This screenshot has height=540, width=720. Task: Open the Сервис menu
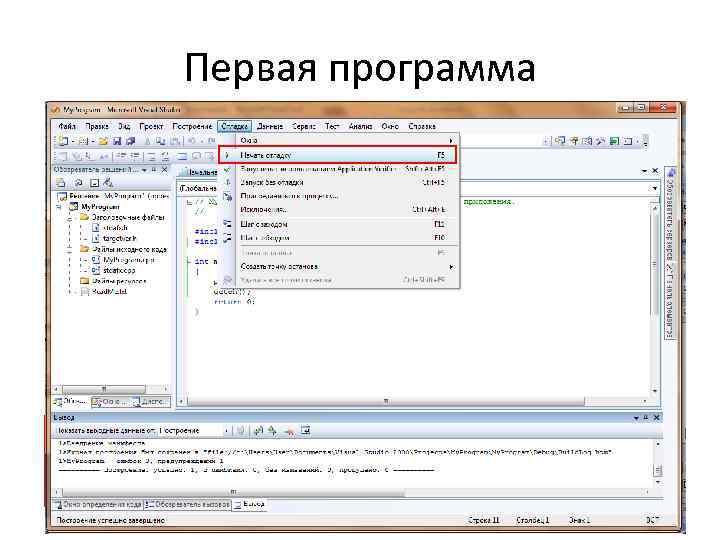tap(304, 126)
